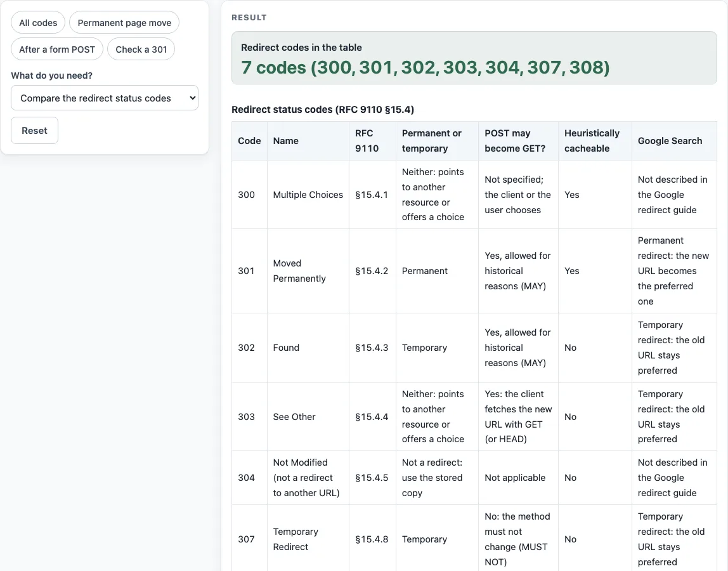Image resolution: width=728 pixels, height=571 pixels.
Task: Click the Found name cell
Action: (308, 348)
